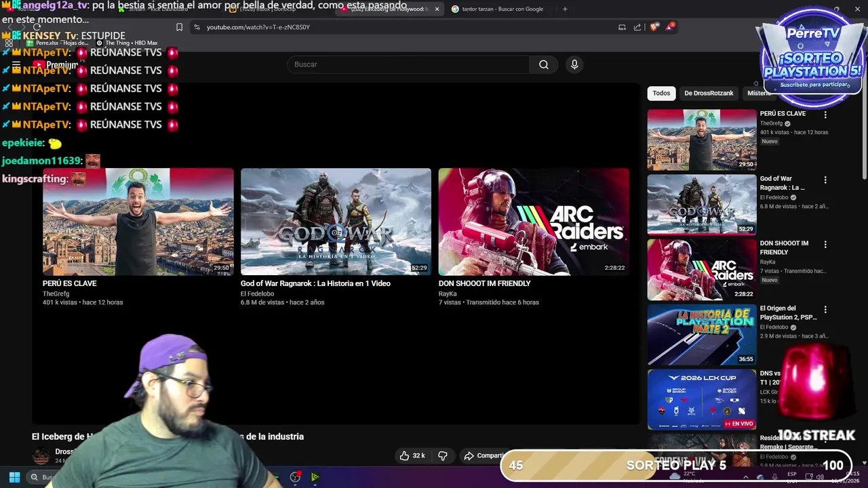Open end-screen title PERÚ ES CLAVE
Image resolution: width=868 pixels, height=488 pixels.
pos(70,283)
